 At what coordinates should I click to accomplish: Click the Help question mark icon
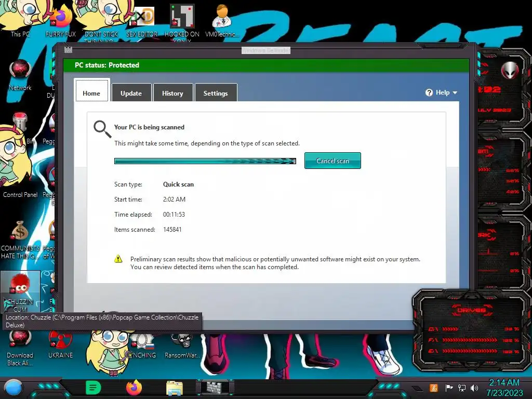(x=429, y=92)
